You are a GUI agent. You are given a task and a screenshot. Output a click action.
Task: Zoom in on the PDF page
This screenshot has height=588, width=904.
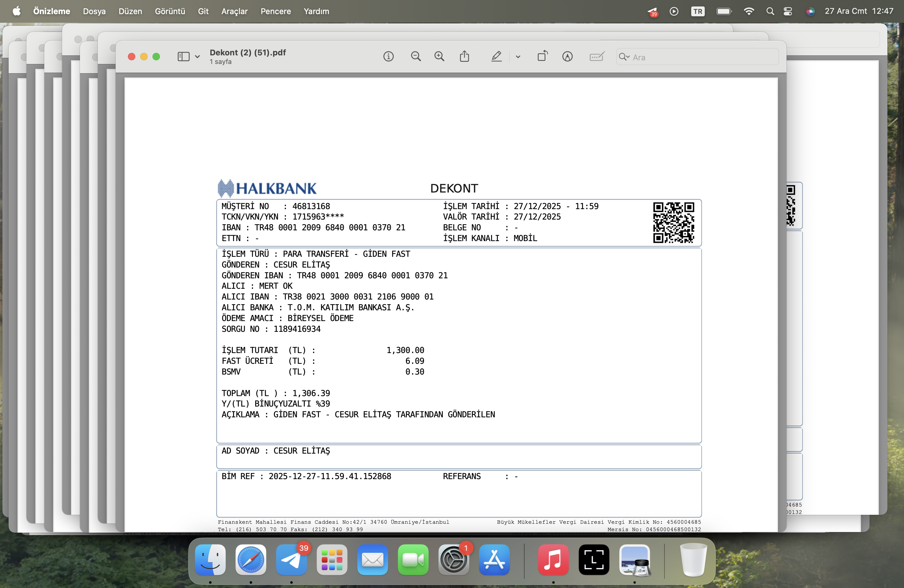coord(439,57)
